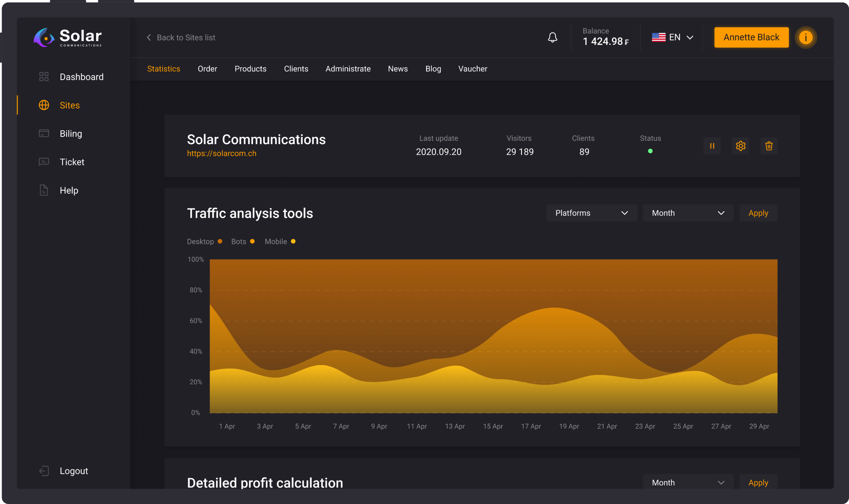Go to Biling in the sidebar
The height and width of the screenshot is (504, 849).
71,134
